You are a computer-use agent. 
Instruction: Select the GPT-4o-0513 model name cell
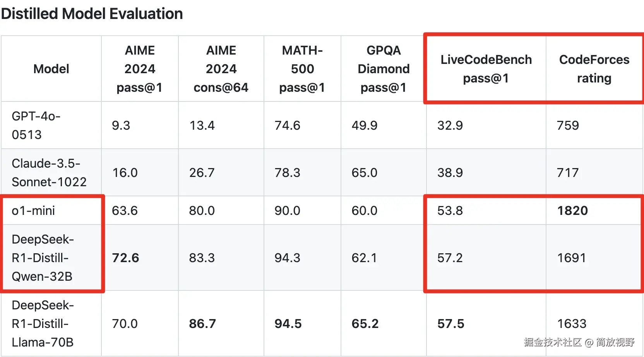point(36,125)
